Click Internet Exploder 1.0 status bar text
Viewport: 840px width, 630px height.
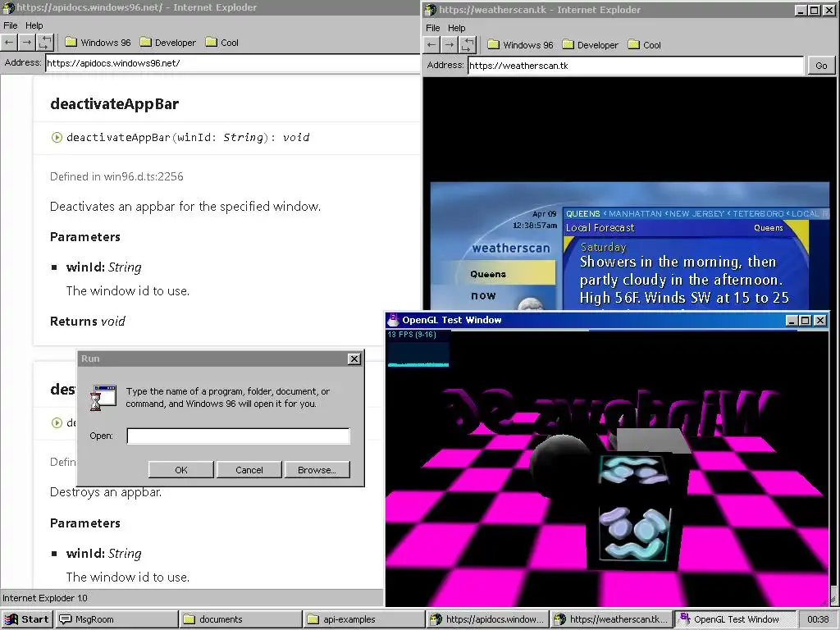click(45, 598)
